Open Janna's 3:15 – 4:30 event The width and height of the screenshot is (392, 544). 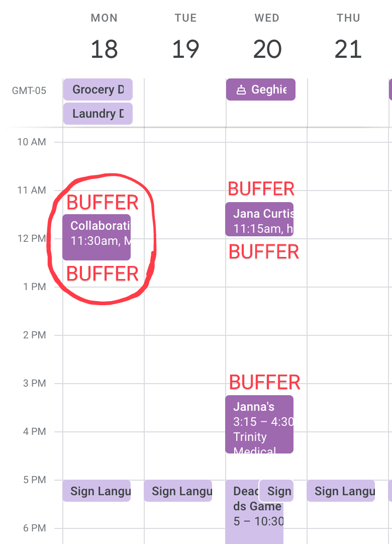click(x=259, y=424)
